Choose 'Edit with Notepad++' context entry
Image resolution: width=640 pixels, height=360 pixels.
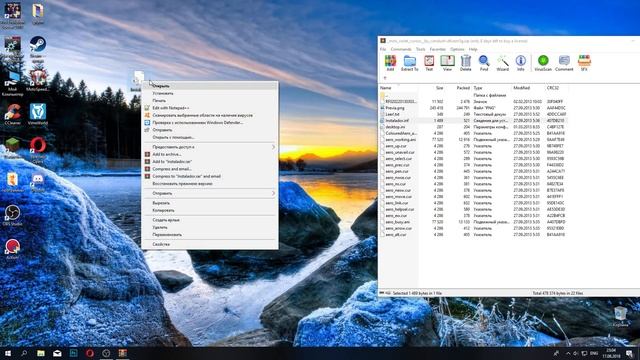[210, 108]
